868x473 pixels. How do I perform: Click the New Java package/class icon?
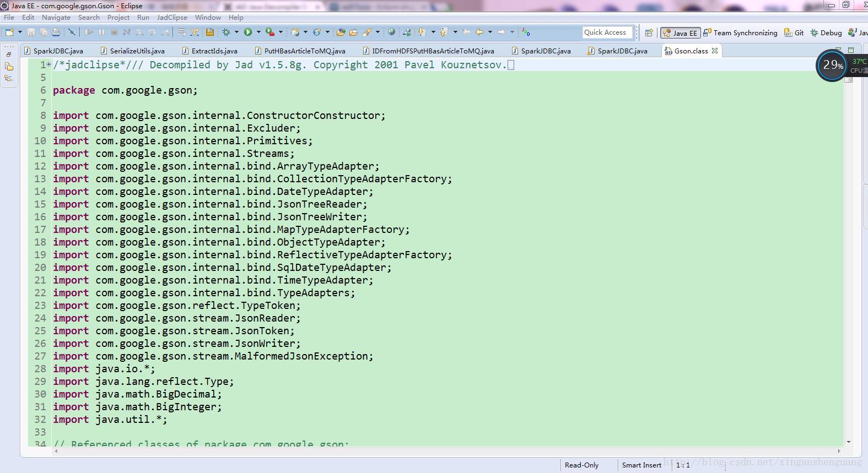[x=295, y=32]
